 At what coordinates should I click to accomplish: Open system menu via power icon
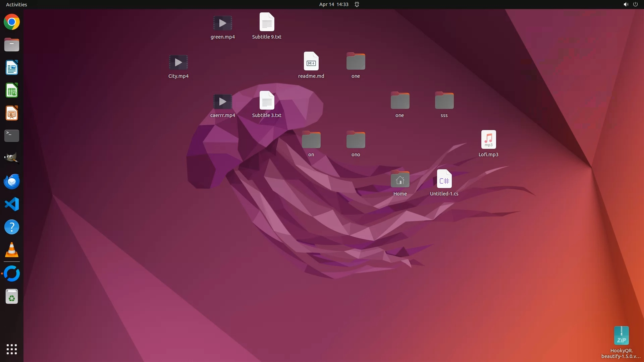click(x=635, y=4)
